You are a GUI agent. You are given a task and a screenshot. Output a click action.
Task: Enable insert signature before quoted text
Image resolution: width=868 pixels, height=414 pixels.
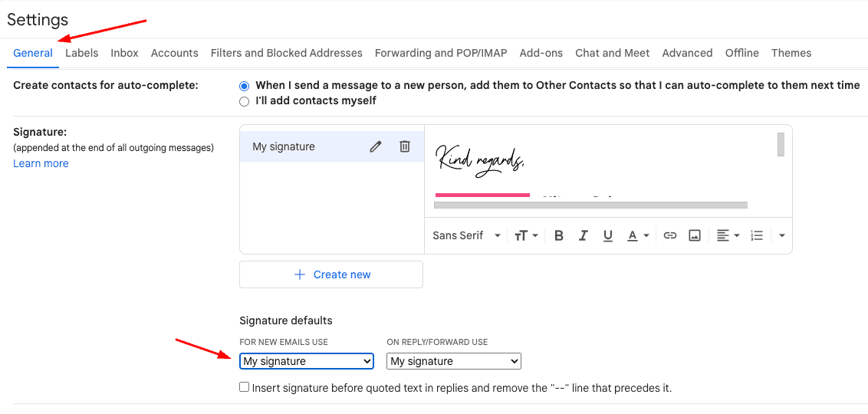[245, 388]
